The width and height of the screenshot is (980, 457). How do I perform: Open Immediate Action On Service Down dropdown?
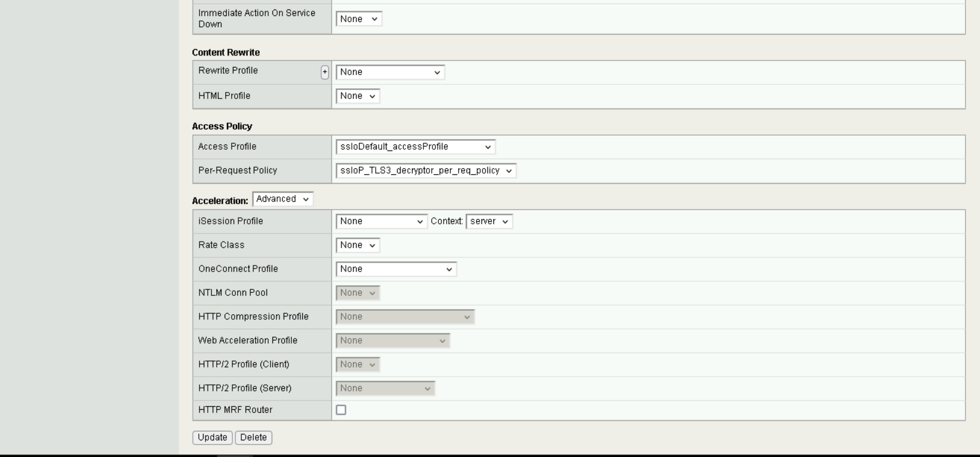[358, 19]
